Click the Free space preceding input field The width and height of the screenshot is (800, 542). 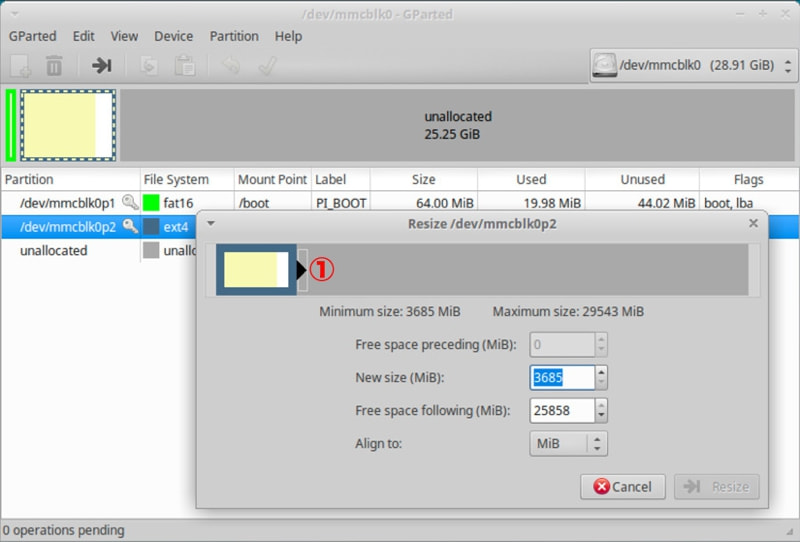(562, 344)
